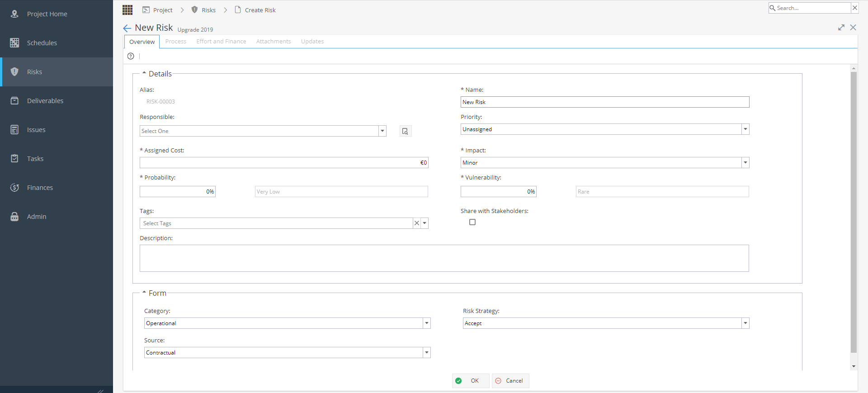Collapse the Form section
Viewport: 868px width, 393px height.
click(144, 292)
